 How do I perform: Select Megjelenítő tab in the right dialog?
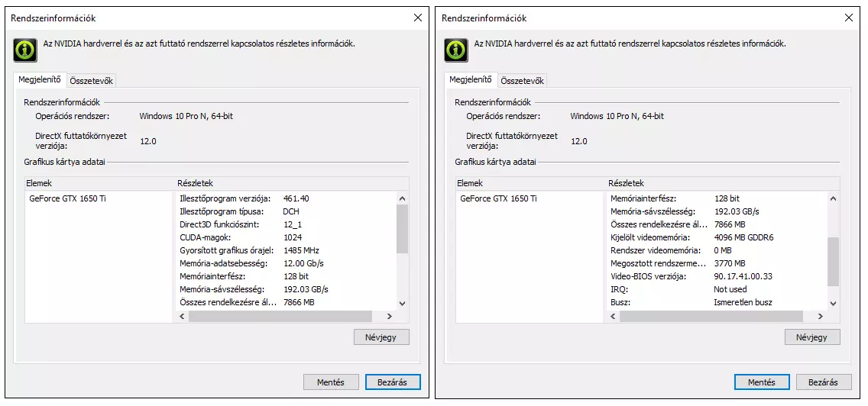click(x=471, y=79)
